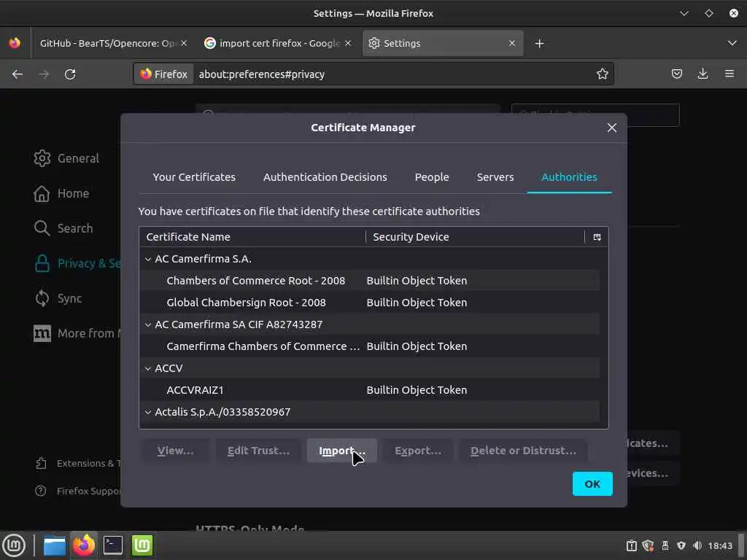Open the Linux Mint start menu

pos(14,545)
